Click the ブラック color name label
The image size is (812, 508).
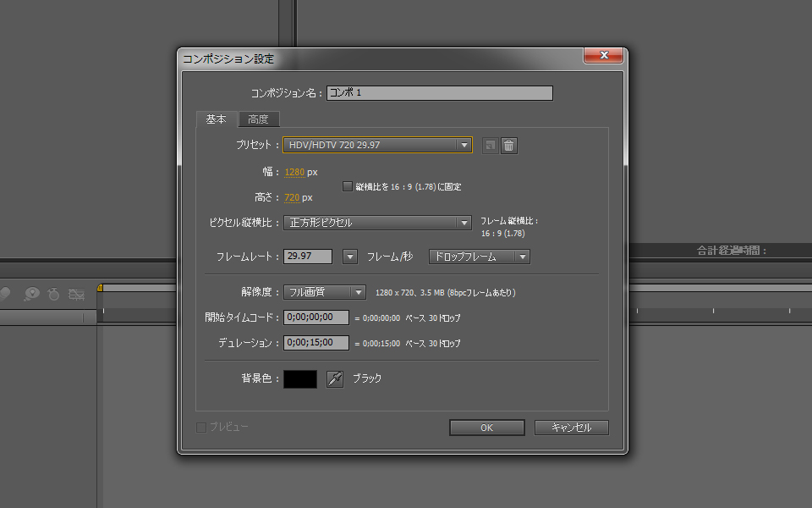tap(366, 378)
